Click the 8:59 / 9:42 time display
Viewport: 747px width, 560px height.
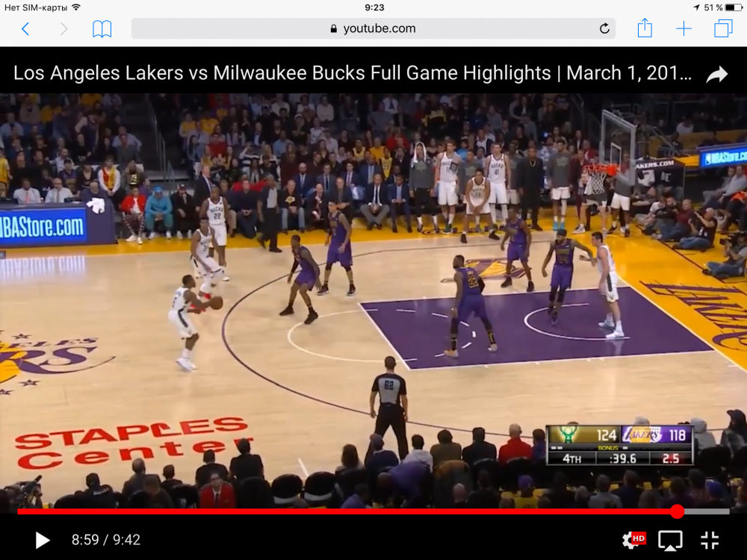pos(105,540)
